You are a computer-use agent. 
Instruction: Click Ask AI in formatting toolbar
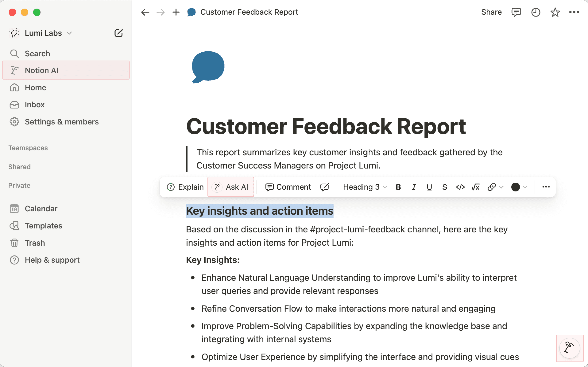(231, 187)
